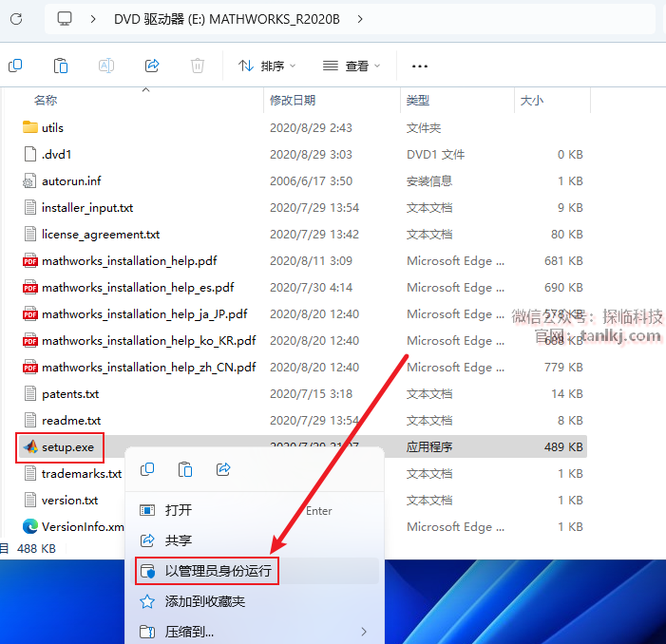Click the Copy toolbar icon
Screen dimensions: 666x644
point(15,66)
